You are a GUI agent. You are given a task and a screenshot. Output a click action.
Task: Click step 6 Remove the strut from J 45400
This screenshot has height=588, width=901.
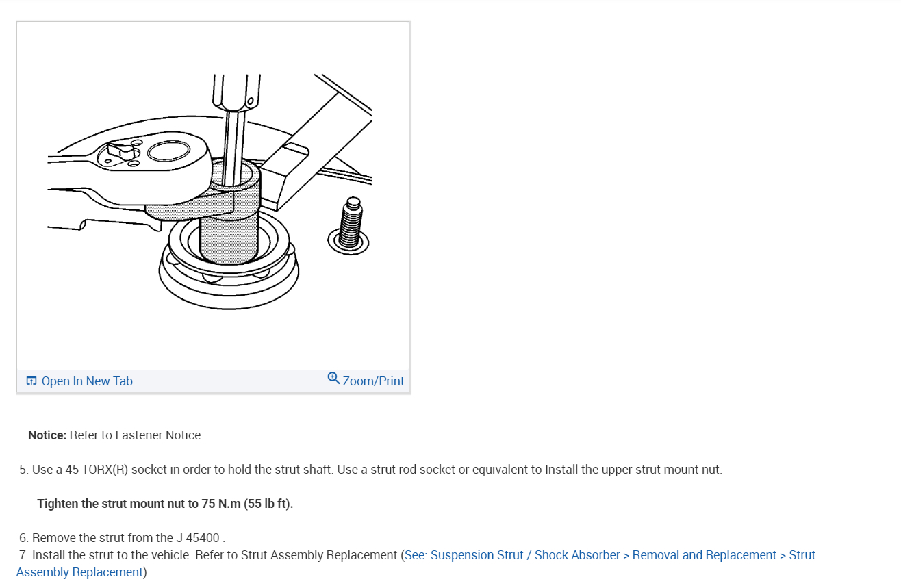[122, 538]
